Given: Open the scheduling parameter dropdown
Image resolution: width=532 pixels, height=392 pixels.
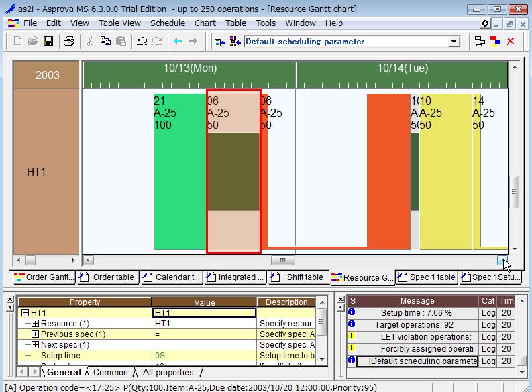Looking at the screenshot, I should tap(454, 42).
